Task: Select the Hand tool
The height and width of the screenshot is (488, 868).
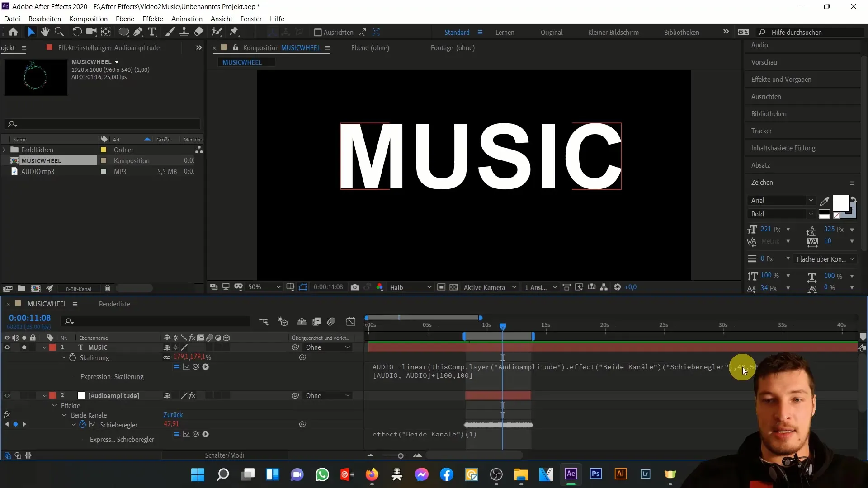Action: (x=45, y=32)
